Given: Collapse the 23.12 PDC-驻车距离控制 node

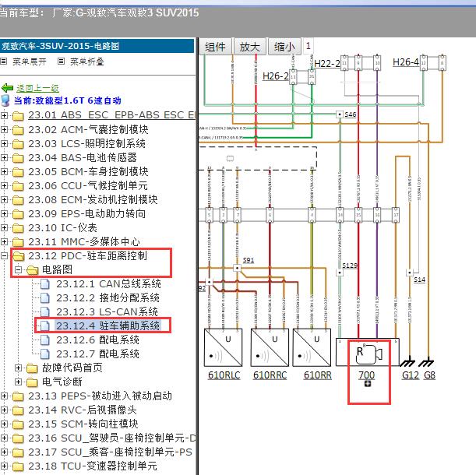Looking at the screenshot, I should click(x=4, y=256).
